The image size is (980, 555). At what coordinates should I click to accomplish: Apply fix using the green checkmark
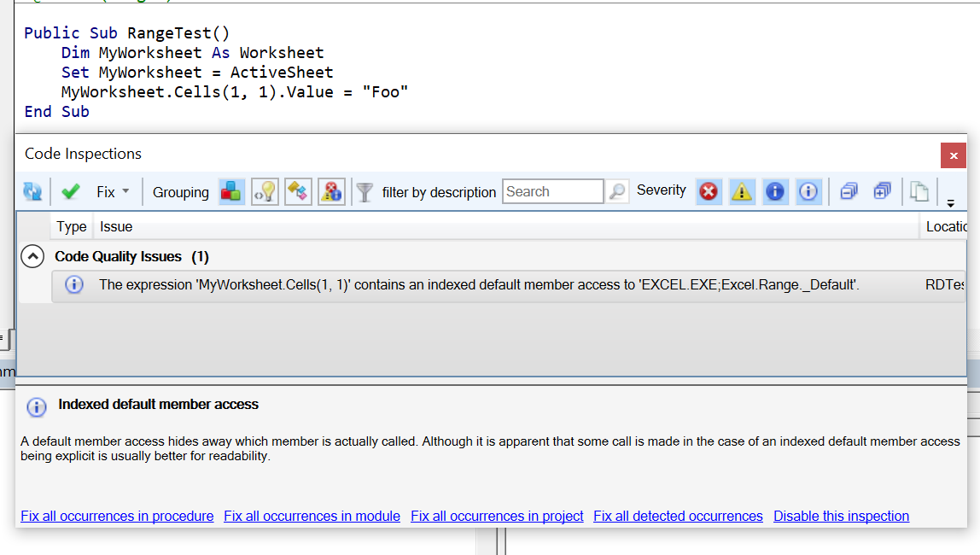coord(71,191)
